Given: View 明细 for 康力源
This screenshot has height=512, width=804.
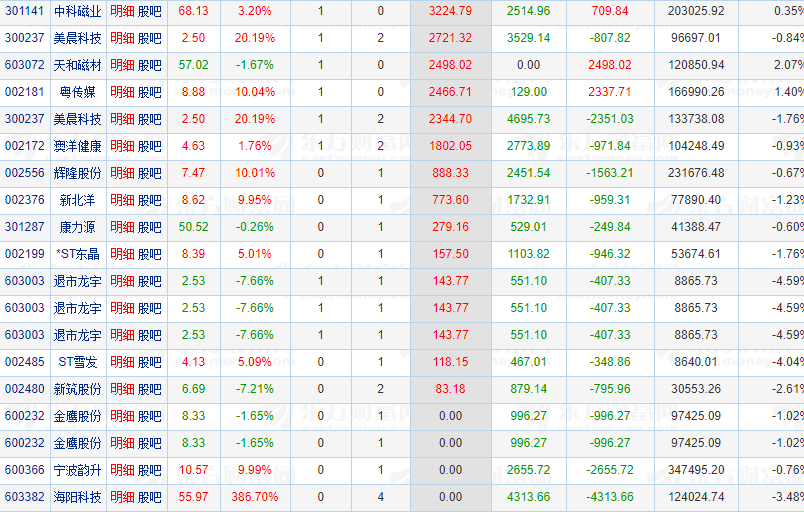Looking at the screenshot, I should tap(122, 227).
